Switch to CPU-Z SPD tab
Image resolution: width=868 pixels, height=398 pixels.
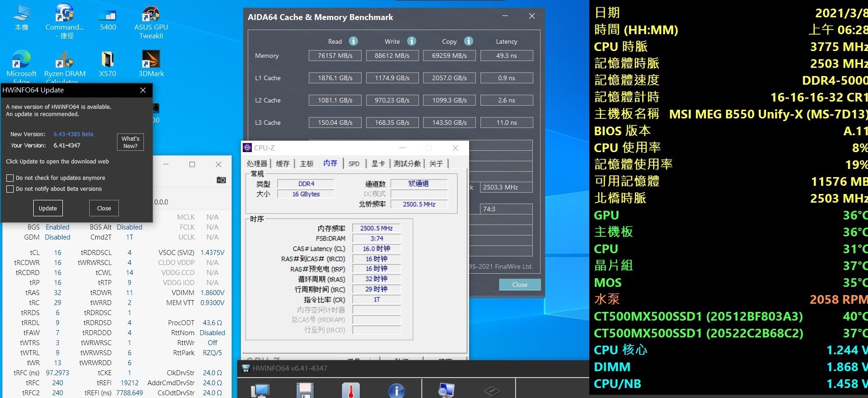354,163
